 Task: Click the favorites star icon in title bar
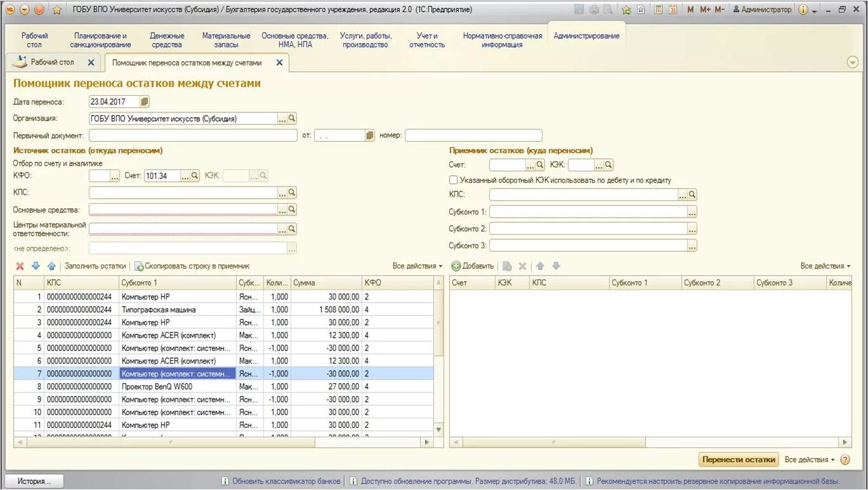(x=57, y=10)
